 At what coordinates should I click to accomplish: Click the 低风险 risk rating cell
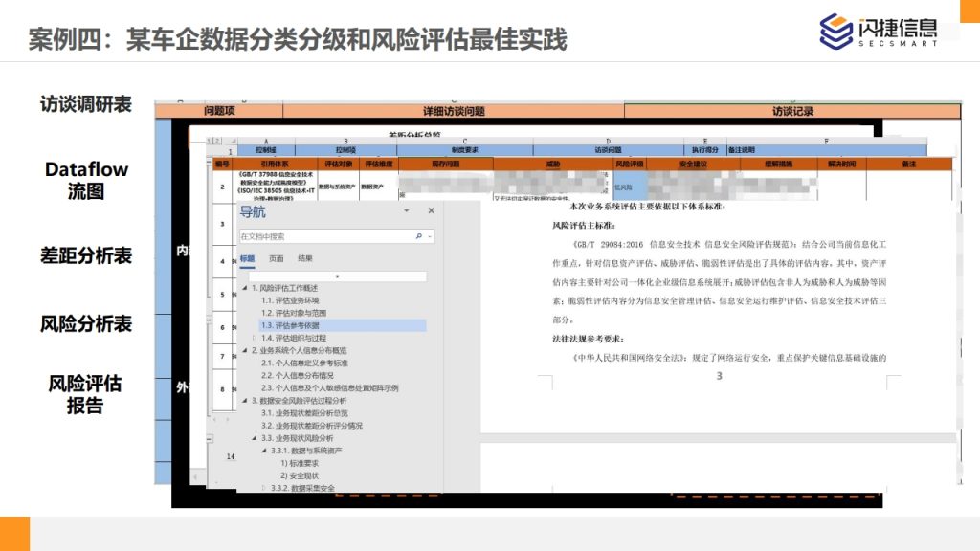click(x=630, y=187)
